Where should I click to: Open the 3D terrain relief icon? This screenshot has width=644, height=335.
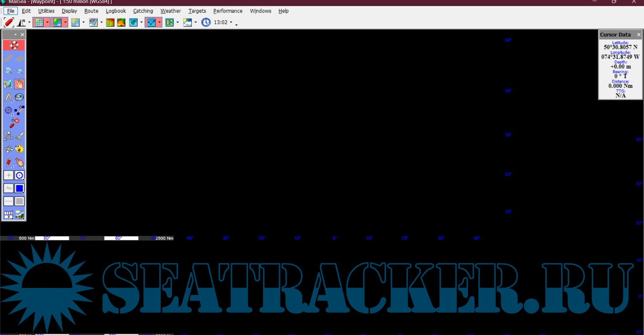[x=121, y=22]
